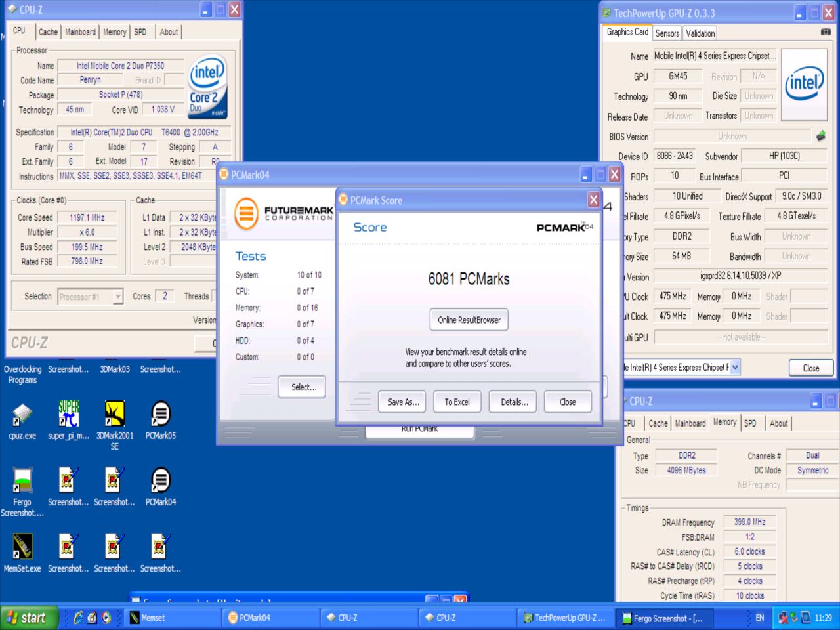Open cpuz.exe desktop icon

point(22,421)
